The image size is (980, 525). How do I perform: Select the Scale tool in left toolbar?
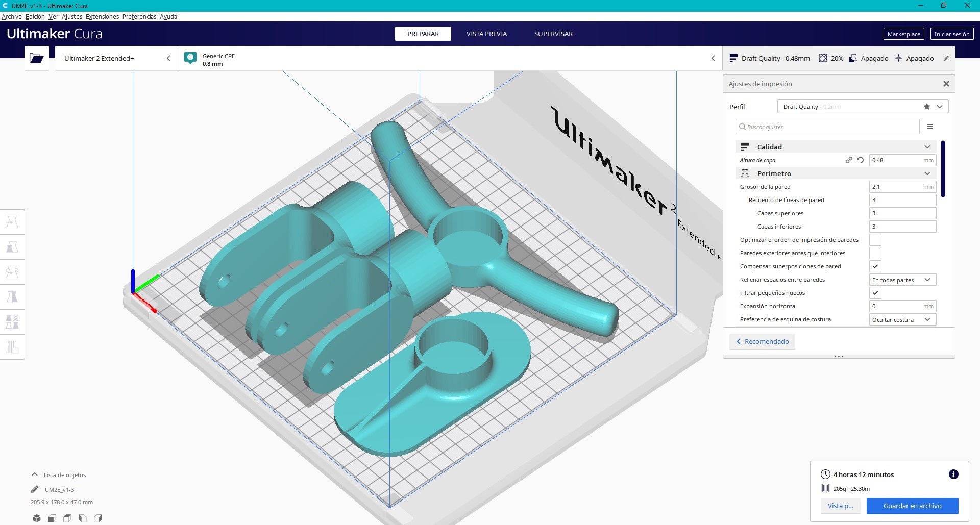12,247
